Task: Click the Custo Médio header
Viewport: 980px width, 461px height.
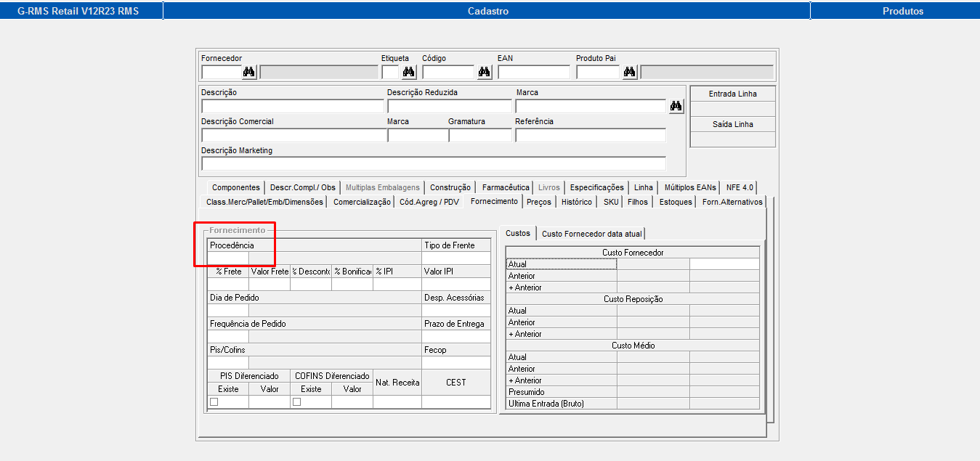Action: coord(633,346)
